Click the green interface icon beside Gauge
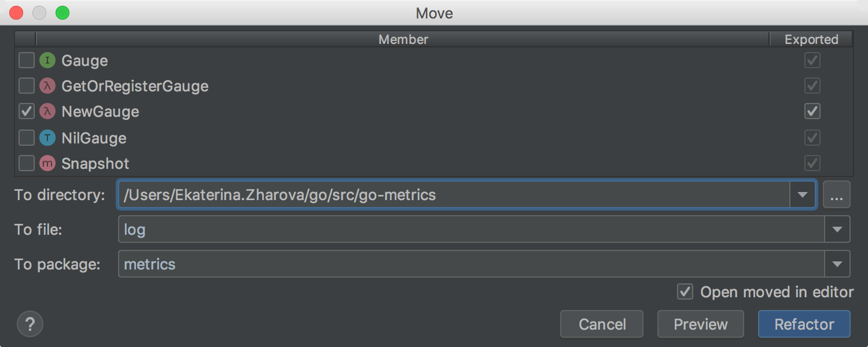Viewport: 868px width, 347px height. [47, 60]
